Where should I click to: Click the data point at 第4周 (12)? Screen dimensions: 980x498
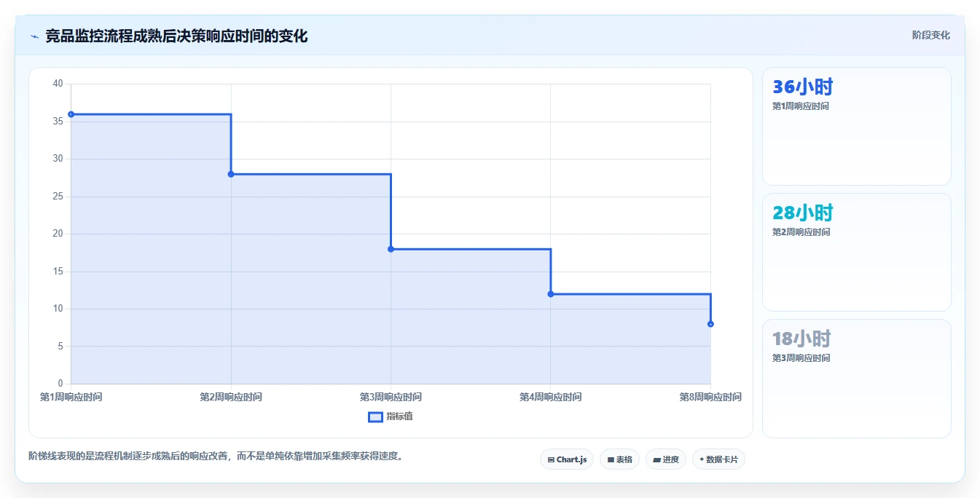(550, 294)
